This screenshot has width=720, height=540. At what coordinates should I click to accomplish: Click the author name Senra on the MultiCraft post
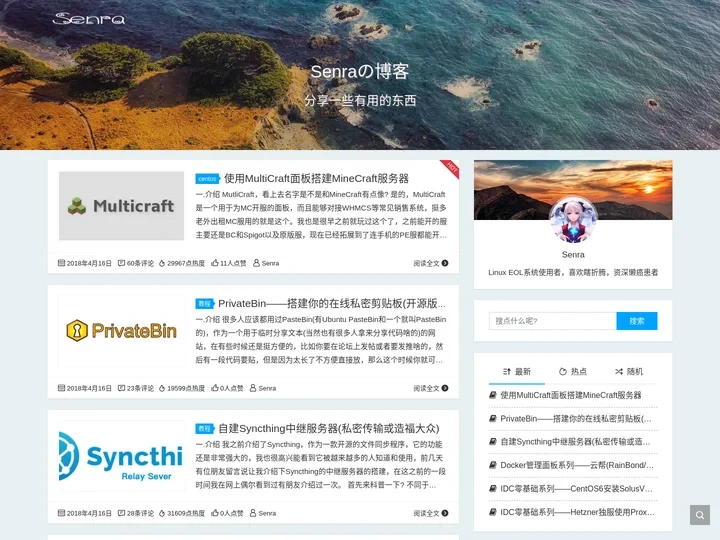(x=270, y=263)
